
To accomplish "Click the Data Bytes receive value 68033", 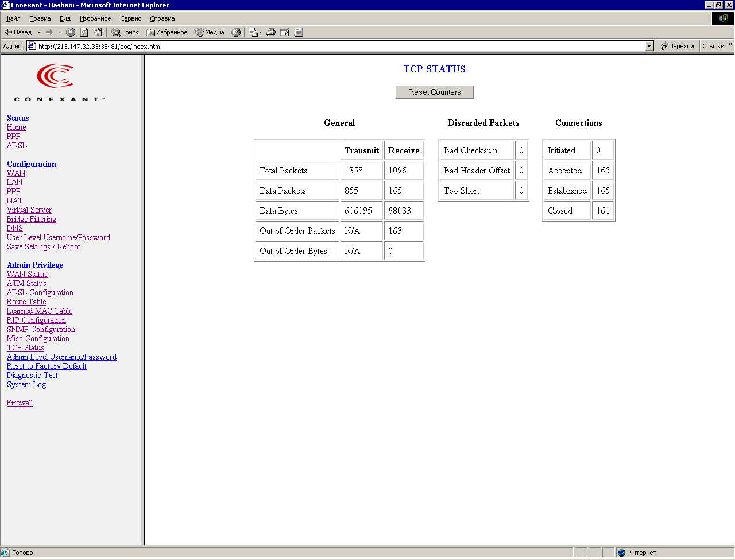I will point(400,211).
